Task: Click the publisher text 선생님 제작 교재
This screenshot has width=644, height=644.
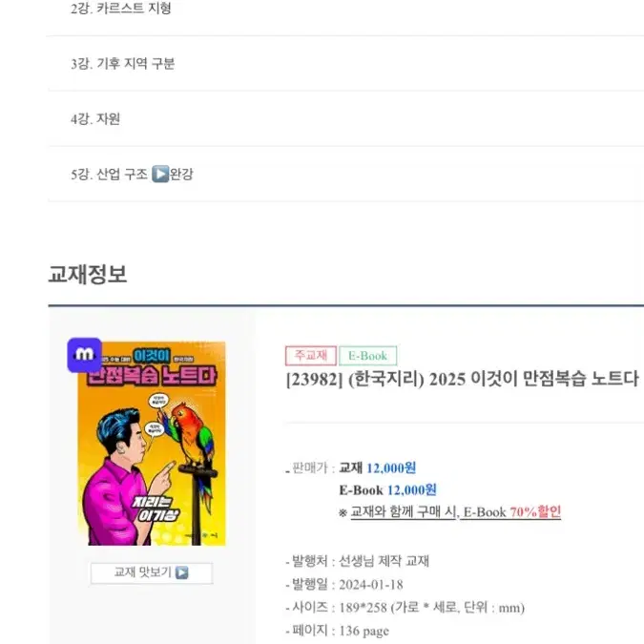Action: (384, 561)
